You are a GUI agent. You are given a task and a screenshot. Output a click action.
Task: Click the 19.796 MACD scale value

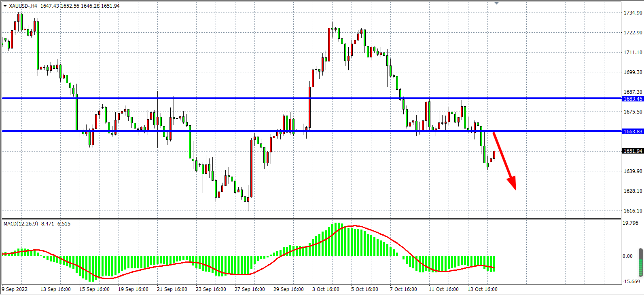tap(631, 223)
